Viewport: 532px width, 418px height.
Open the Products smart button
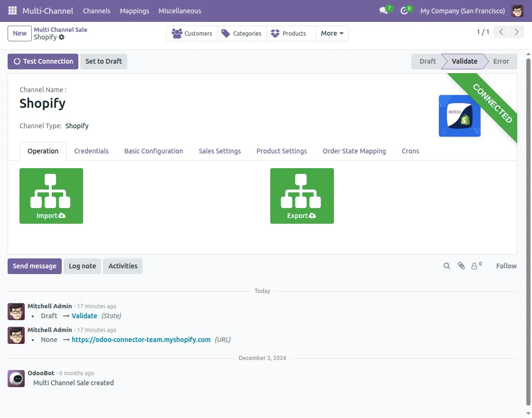pos(291,33)
